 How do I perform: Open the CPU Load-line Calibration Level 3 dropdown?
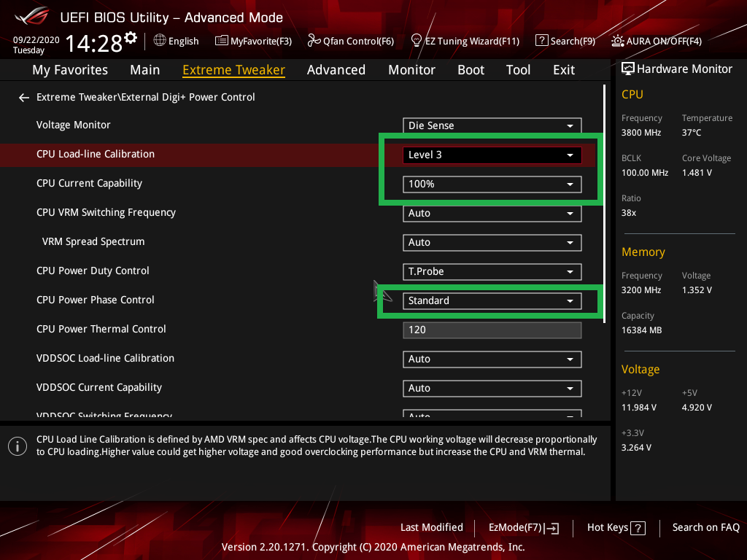coord(492,155)
